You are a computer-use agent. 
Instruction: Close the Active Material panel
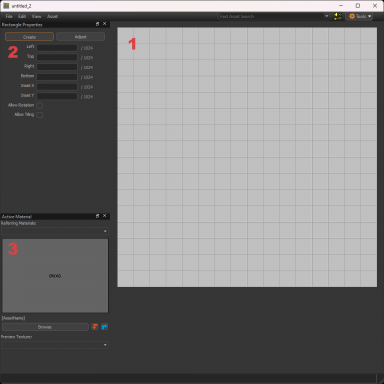pos(105,216)
